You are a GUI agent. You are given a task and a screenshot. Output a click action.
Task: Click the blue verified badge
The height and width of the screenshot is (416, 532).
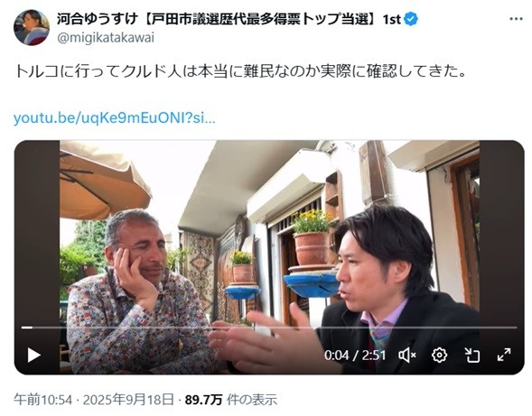coord(411,19)
